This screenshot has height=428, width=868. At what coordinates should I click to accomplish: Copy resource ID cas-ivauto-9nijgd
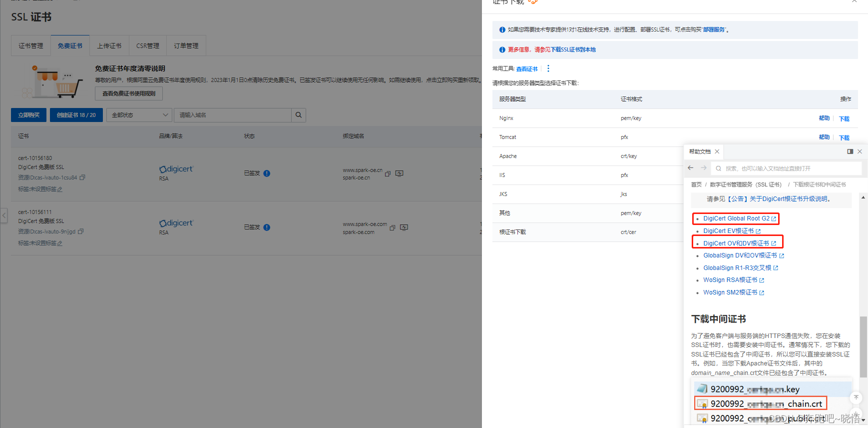81,231
